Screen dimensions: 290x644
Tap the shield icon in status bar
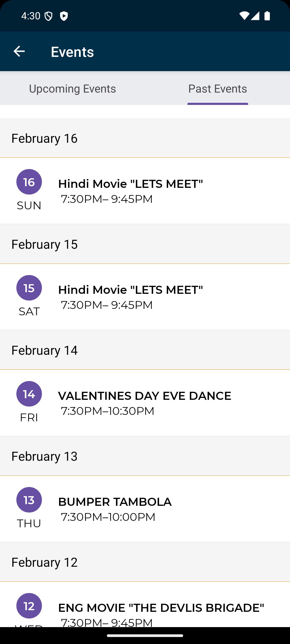click(x=48, y=16)
